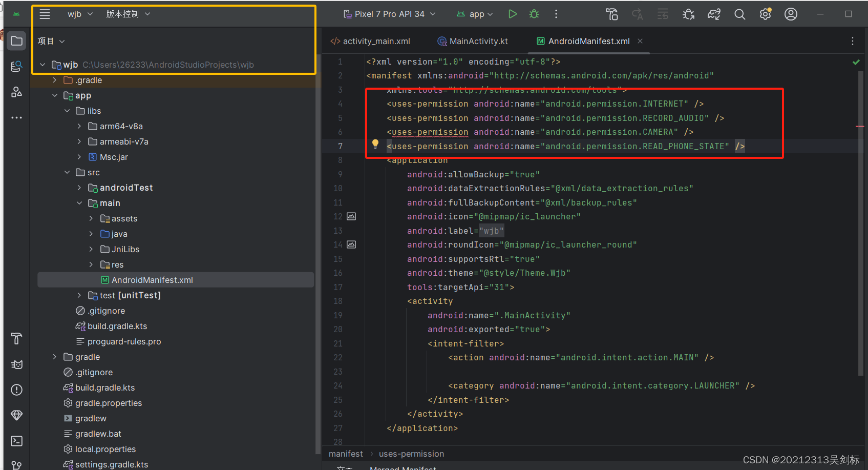The width and height of the screenshot is (868, 470).
Task: Collapse the app module folder
Action: (x=55, y=95)
